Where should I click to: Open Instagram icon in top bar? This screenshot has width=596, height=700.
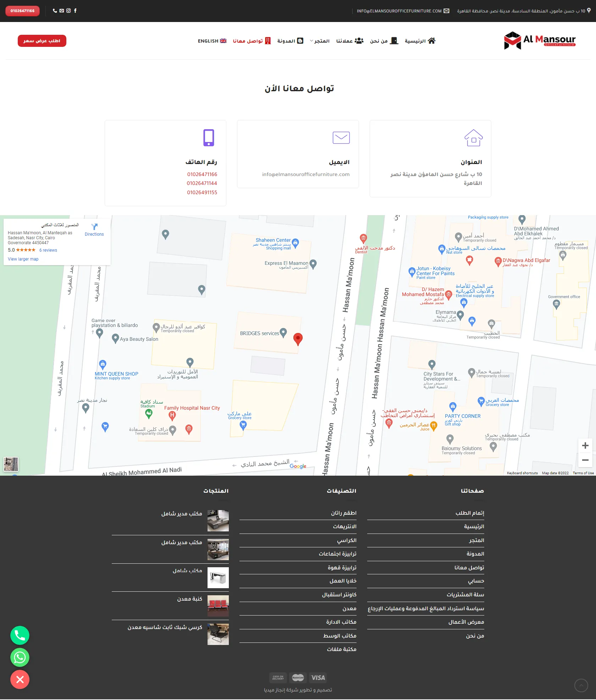tap(68, 11)
